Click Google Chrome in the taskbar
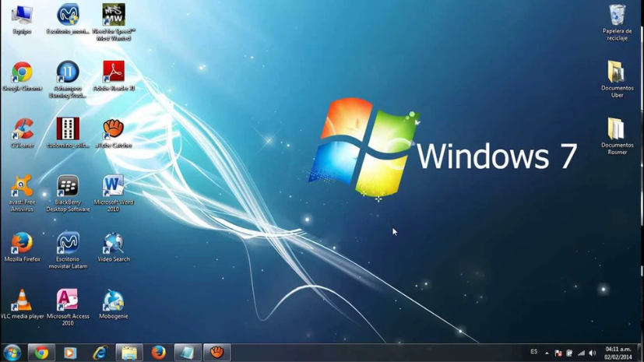This screenshot has width=644, height=362. point(41,353)
